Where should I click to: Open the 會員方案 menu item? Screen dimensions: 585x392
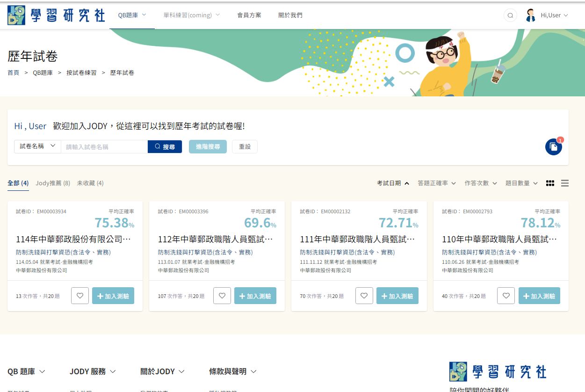point(249,15)
